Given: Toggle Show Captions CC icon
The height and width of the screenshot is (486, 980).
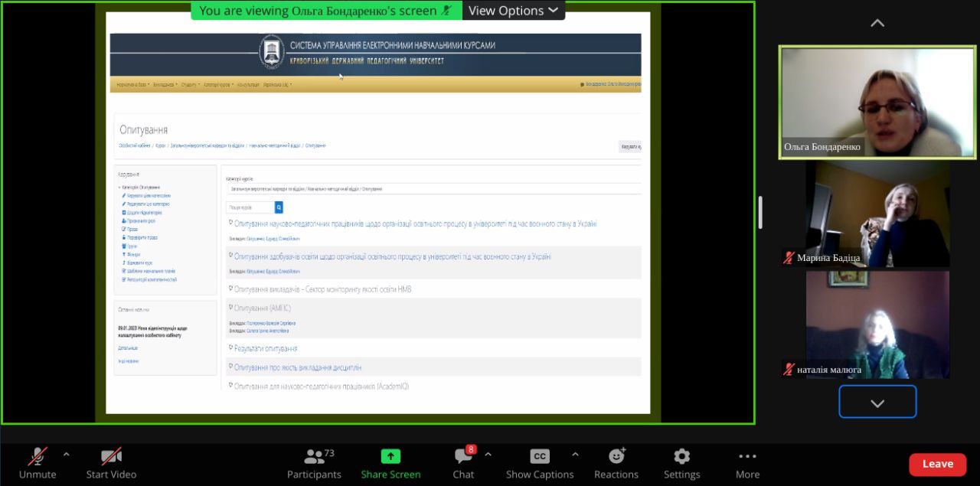Looking at the screenshot, I should click(540, 457).
